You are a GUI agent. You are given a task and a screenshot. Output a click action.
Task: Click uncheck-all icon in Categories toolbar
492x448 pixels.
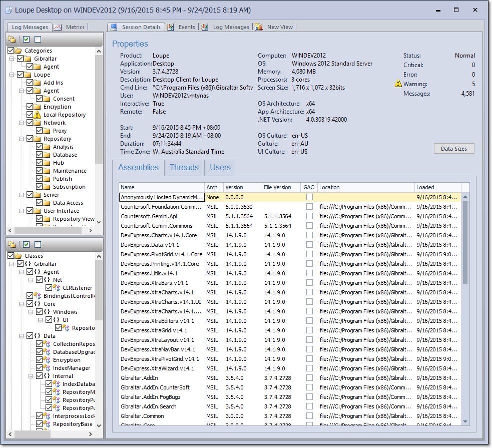click(x=38, y=39)
